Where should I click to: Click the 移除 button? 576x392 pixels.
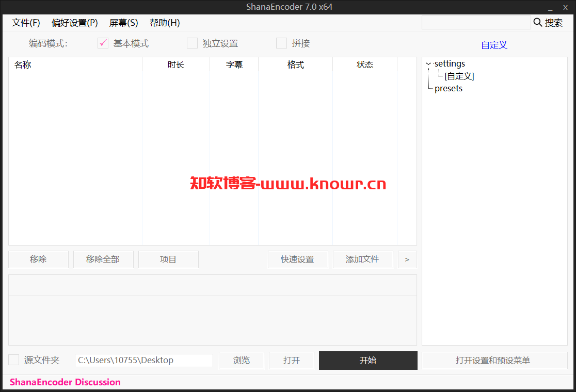[x=39, y=259]
